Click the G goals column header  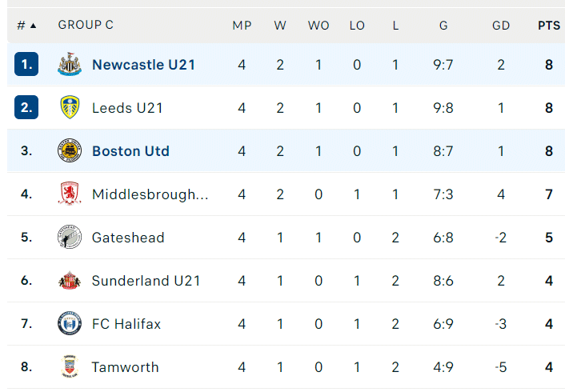[443, 26]
